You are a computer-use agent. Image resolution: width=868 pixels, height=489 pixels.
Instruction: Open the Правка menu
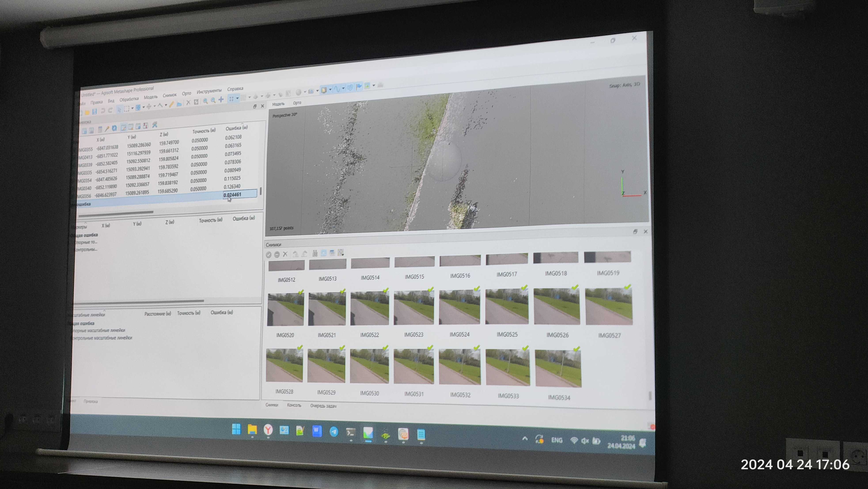click(x=97, y=102)
